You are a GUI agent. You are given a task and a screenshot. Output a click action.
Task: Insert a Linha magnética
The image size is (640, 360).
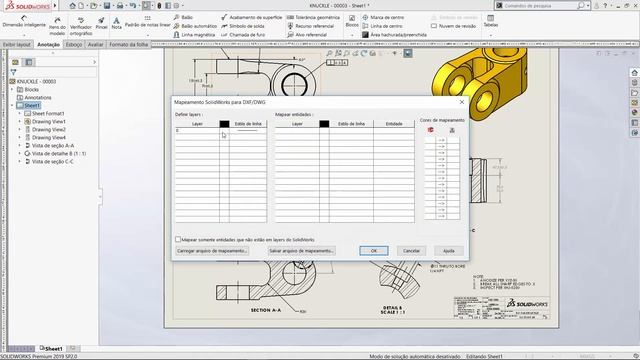(194, 35)
